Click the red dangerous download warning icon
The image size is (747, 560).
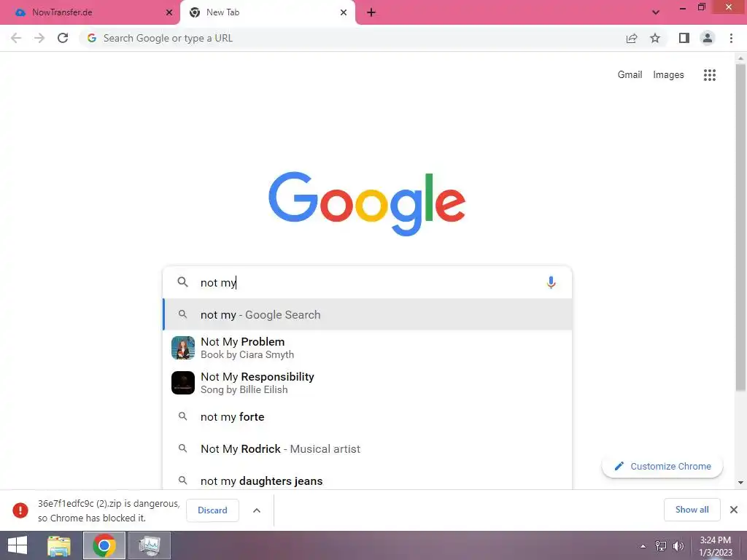(x=20, y=510)
